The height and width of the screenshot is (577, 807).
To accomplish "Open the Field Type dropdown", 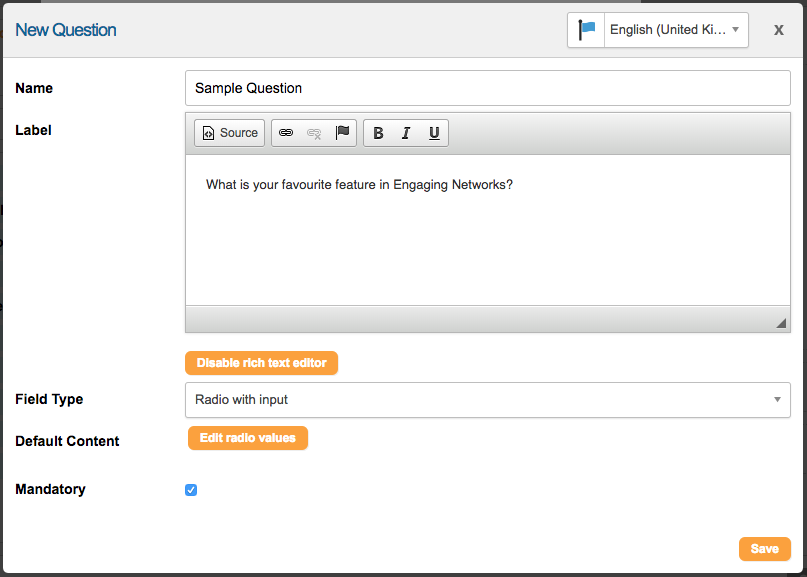I will click(x=487, y=400).
